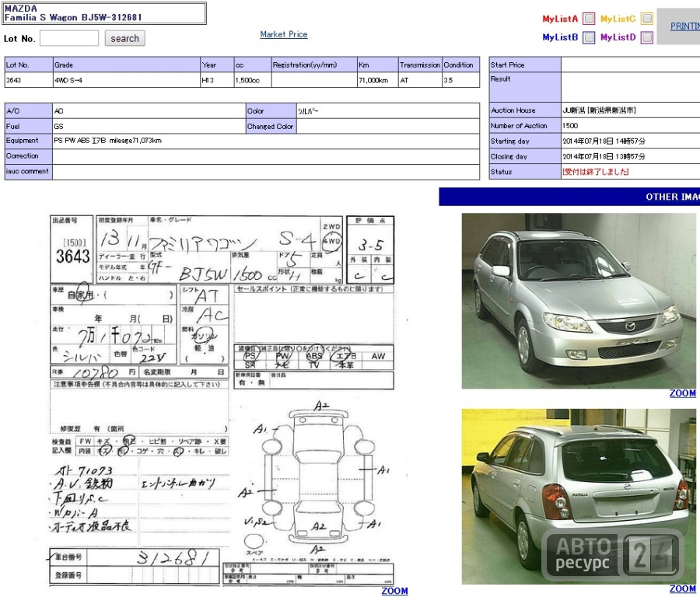
Task: Select the '71,000km' cell
Action: pyautogui.click(x=378, y=80)
